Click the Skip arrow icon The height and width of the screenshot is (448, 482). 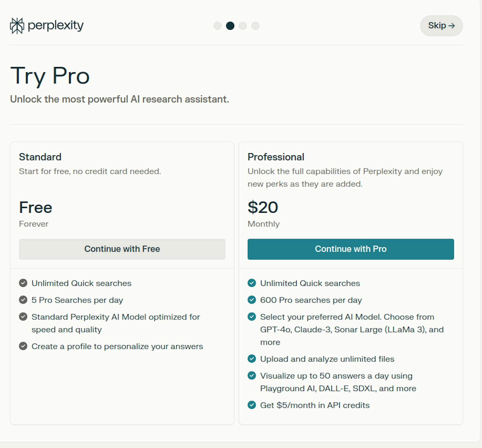[452, 26]
